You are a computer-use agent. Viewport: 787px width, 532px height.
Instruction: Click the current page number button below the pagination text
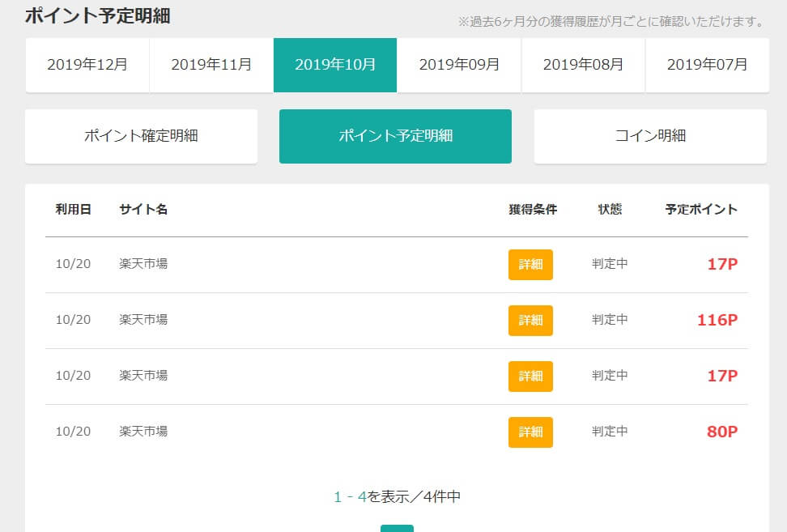pyautogui.click(x=397, y=529)
